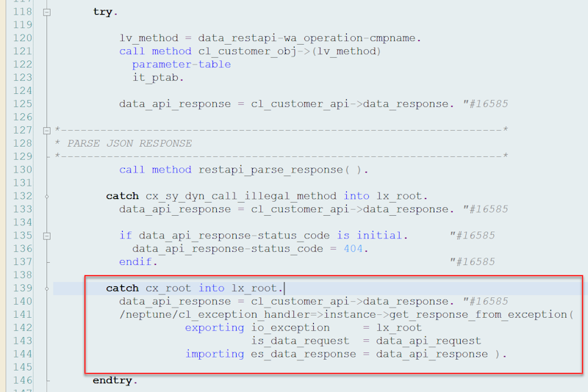Viewport: 588px width, 392px height.
Task: Collapse the try block at line 118
Action: tap(47, 12)
